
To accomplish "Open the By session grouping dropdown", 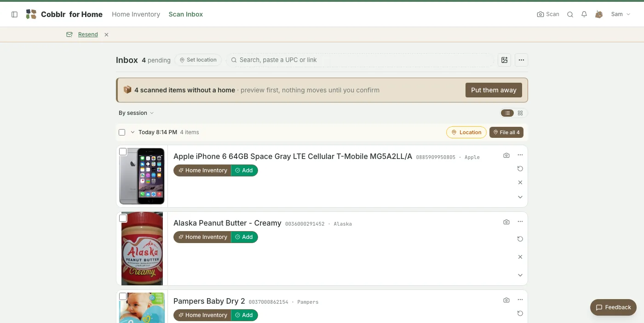I will tap(136, 113).
